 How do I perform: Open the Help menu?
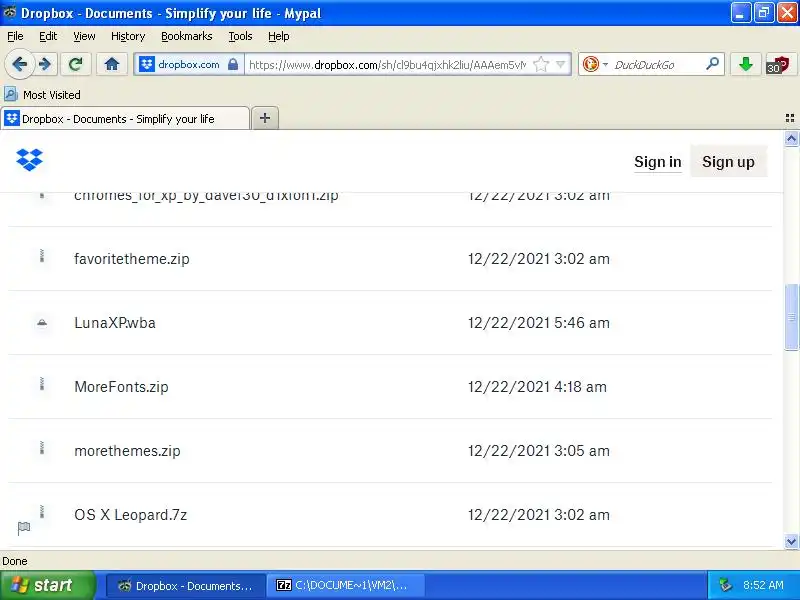279,36
